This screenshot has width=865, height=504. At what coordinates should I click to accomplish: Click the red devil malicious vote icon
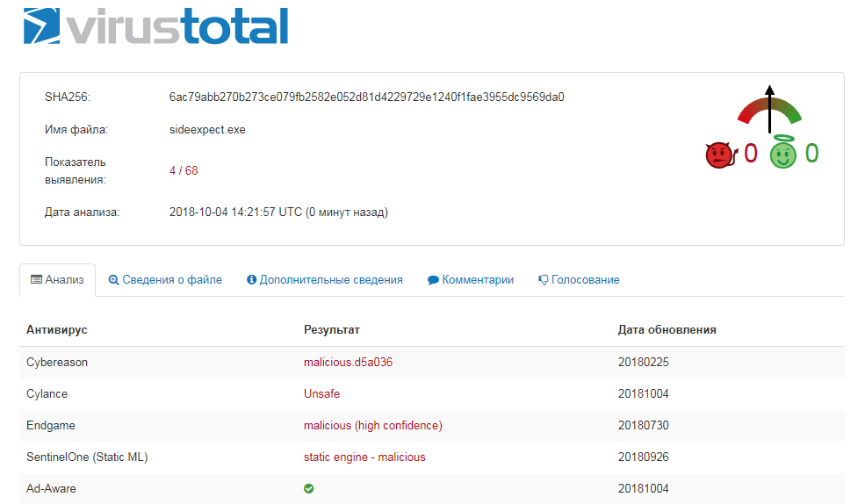tap(721, 155)
